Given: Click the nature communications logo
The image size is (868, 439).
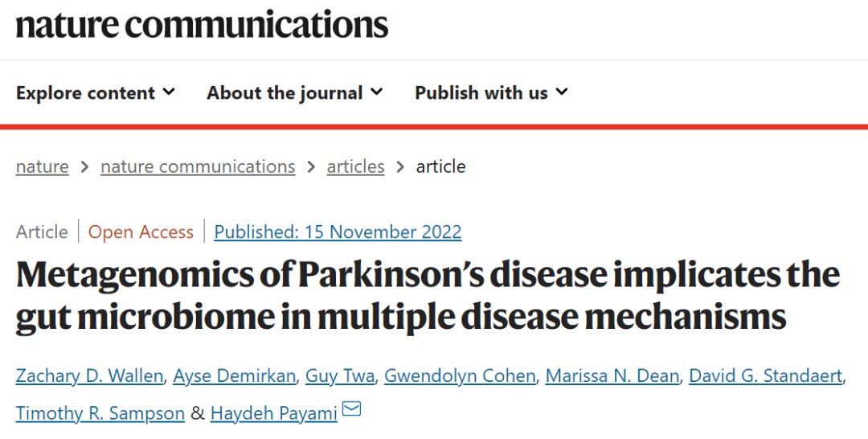Looking at the screenshot, I should 202,24.
